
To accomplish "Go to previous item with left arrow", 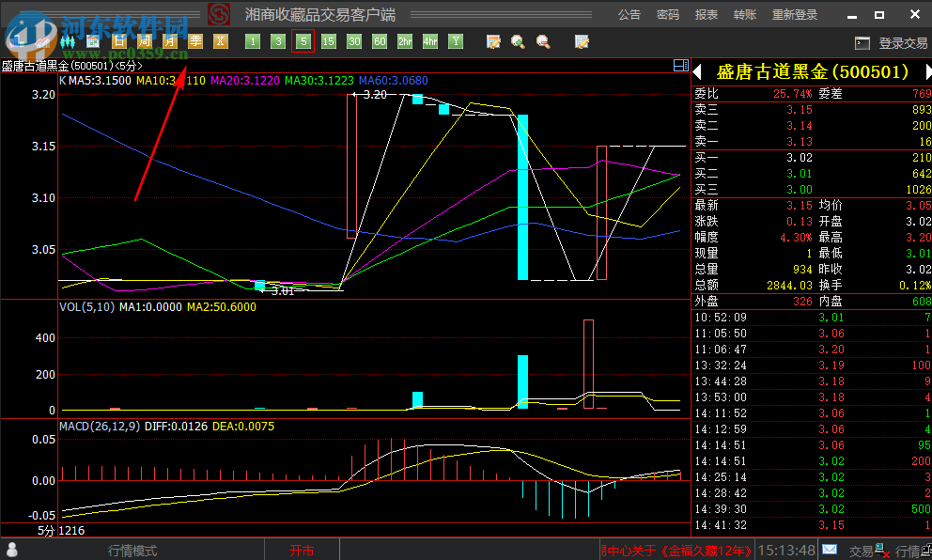I will pos(697,71).
